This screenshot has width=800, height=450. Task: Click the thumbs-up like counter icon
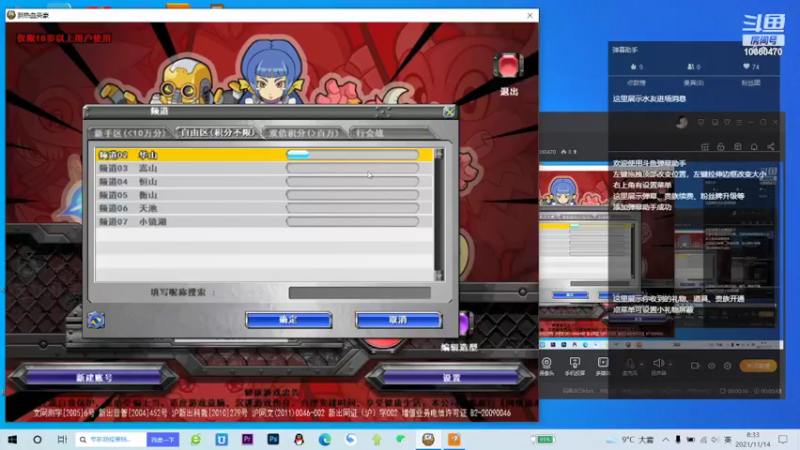pos(634,66)
